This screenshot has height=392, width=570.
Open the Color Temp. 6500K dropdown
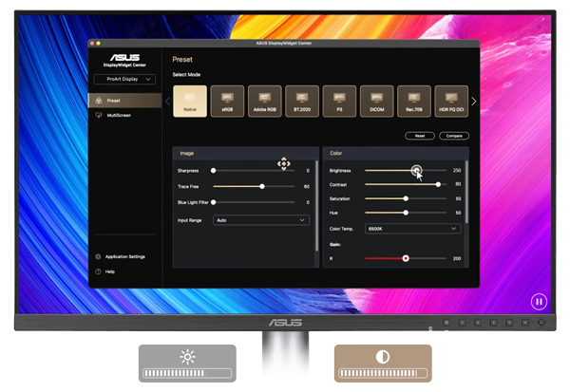[x=413, y=229]
